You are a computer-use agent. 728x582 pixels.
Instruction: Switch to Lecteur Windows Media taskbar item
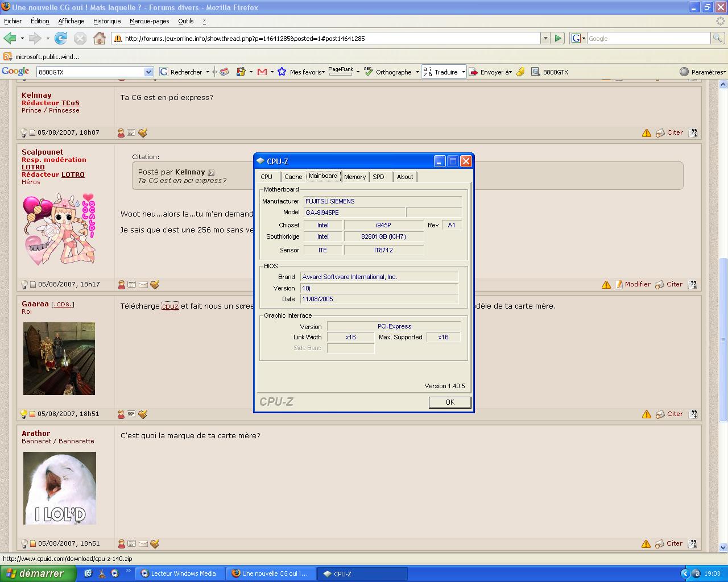(x=180, y=573)
